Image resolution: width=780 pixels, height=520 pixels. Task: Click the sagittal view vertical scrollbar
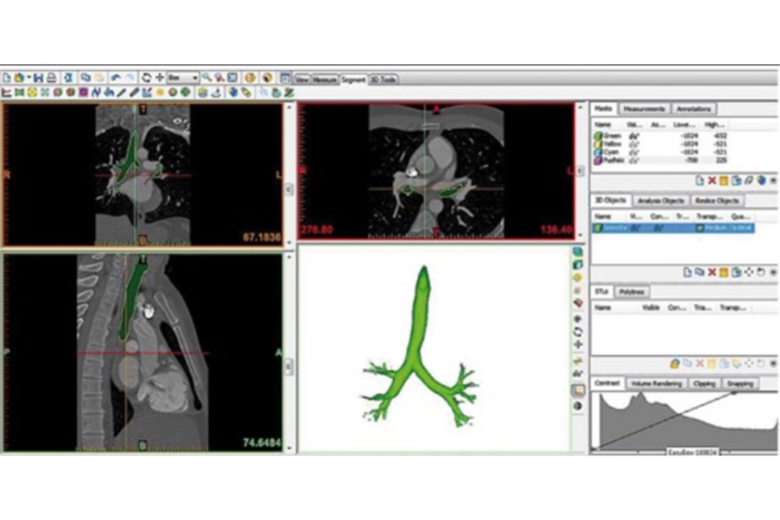tap(290, 353)
